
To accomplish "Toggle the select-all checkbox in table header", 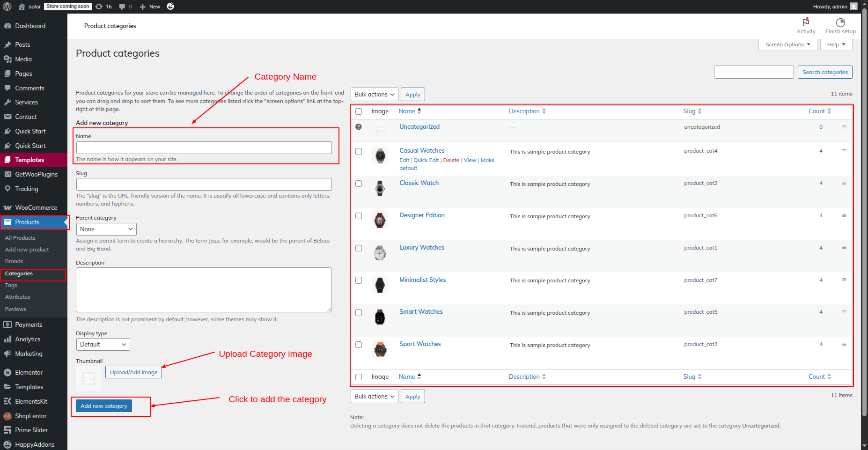I will 359,111.
